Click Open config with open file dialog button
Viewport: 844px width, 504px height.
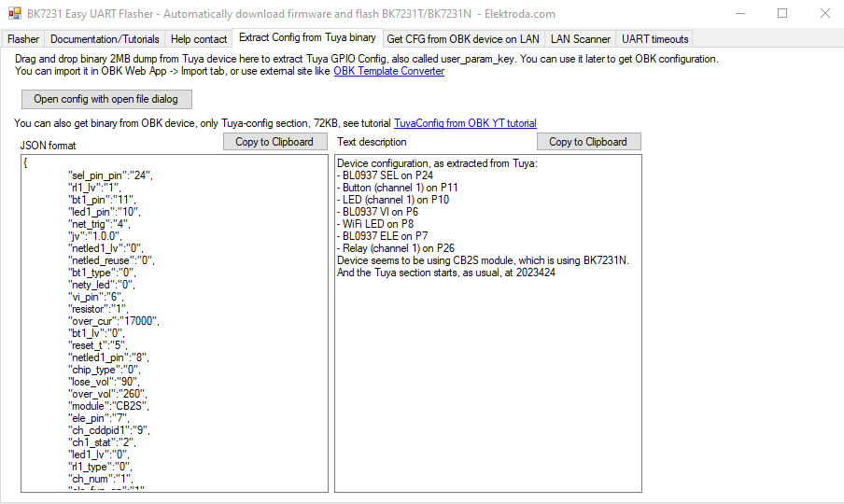[x=106, y=99]
